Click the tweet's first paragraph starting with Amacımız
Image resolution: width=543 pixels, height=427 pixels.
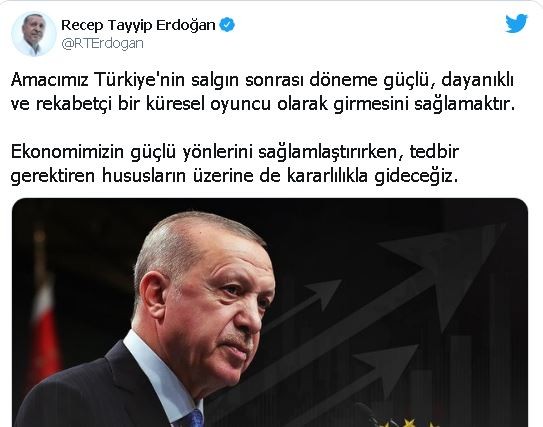point(262,92)
